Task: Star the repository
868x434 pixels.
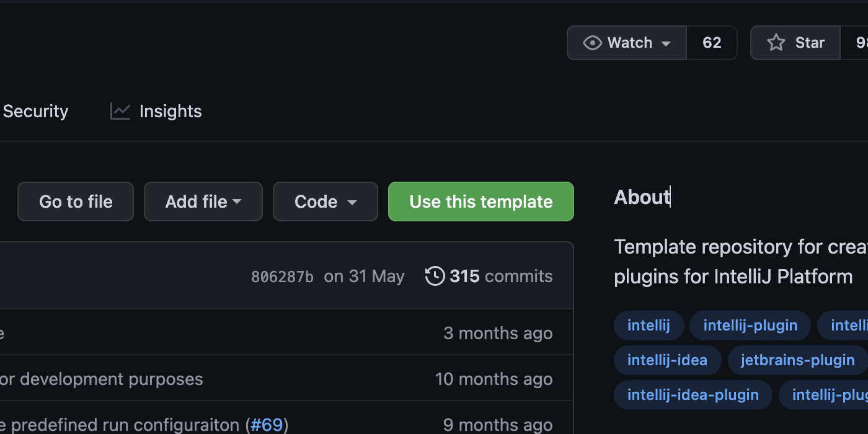Action: click(x=795, y=42)
